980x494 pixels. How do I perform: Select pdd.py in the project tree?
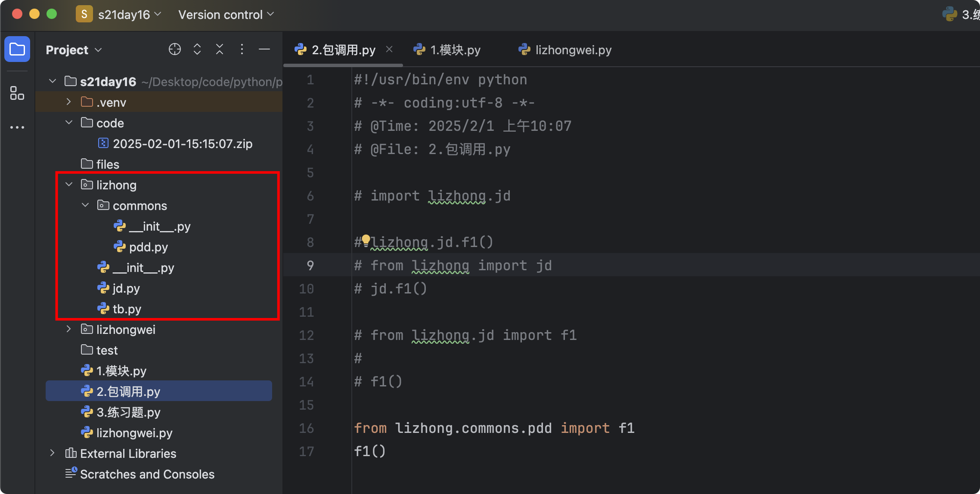tap(148, 247)
